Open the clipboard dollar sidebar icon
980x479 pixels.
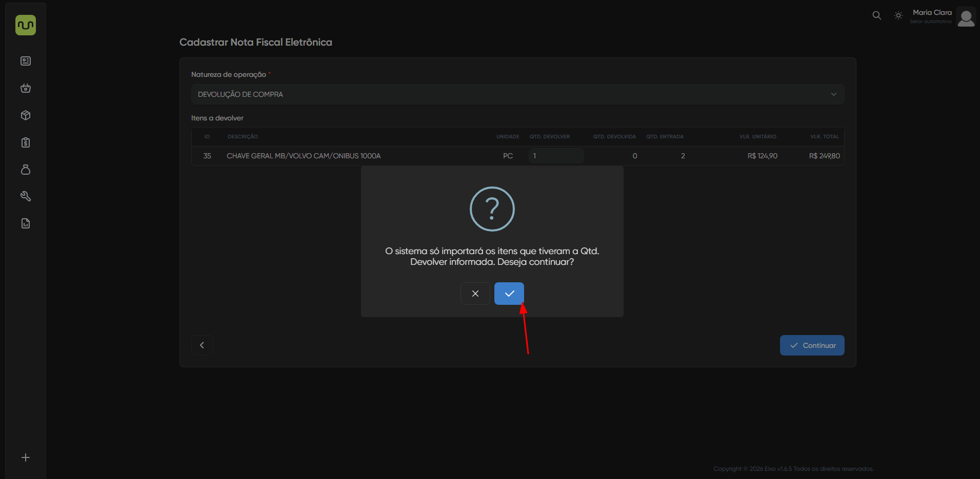click(x=26, y=142)
